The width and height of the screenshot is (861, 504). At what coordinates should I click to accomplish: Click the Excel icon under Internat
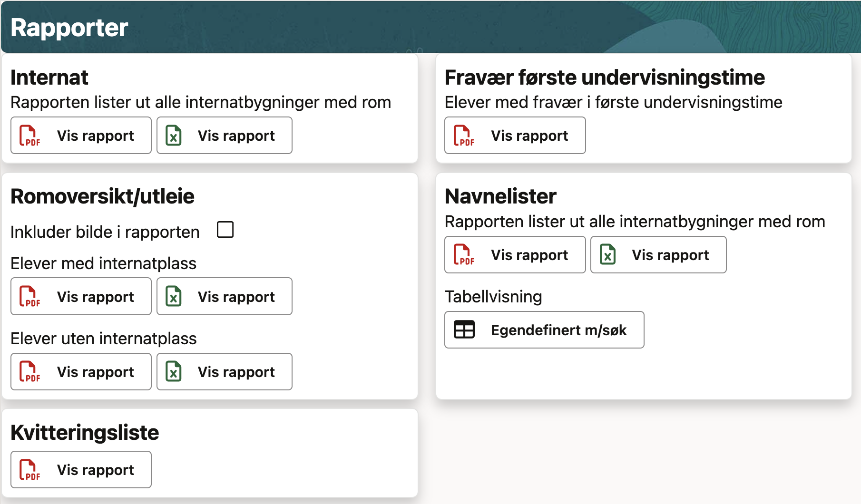pyautogui.click(x=174, y=136)
